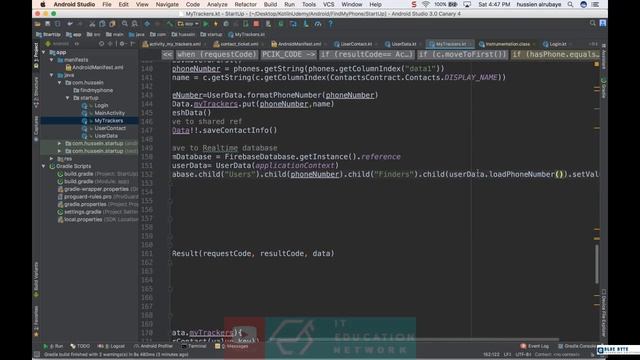
Task: Open settings.gradle in project tree
Action: [82, 212]
